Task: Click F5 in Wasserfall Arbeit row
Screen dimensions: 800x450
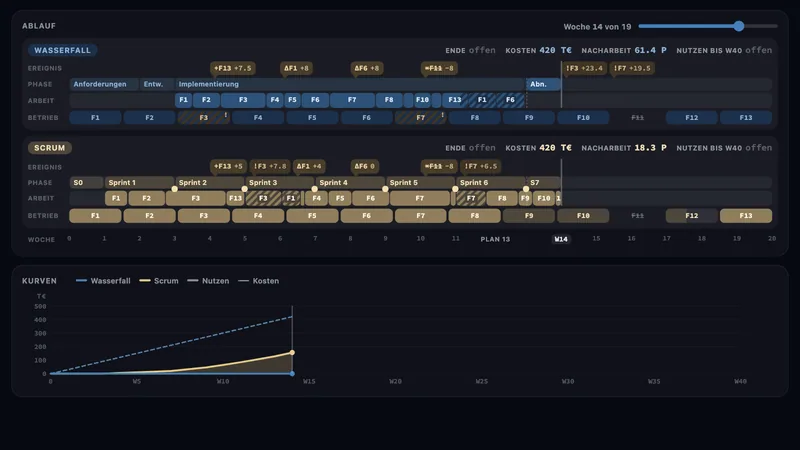Action: (x=292, y=100)
